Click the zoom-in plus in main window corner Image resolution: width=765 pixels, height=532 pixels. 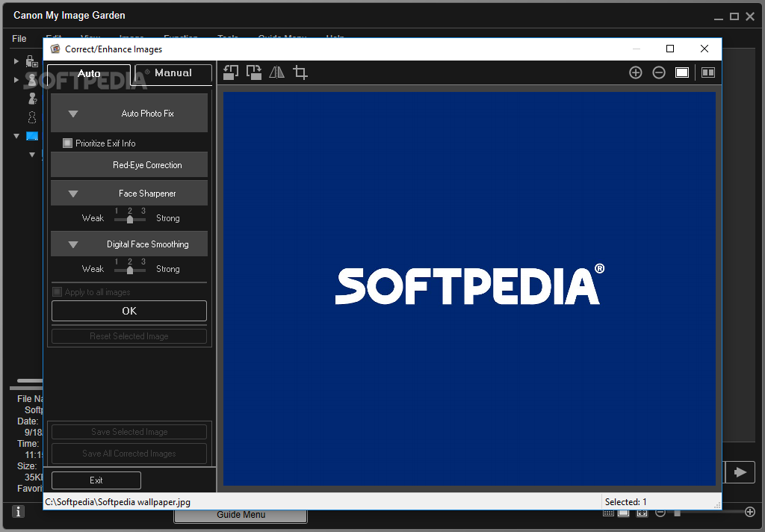coord(750,512)
